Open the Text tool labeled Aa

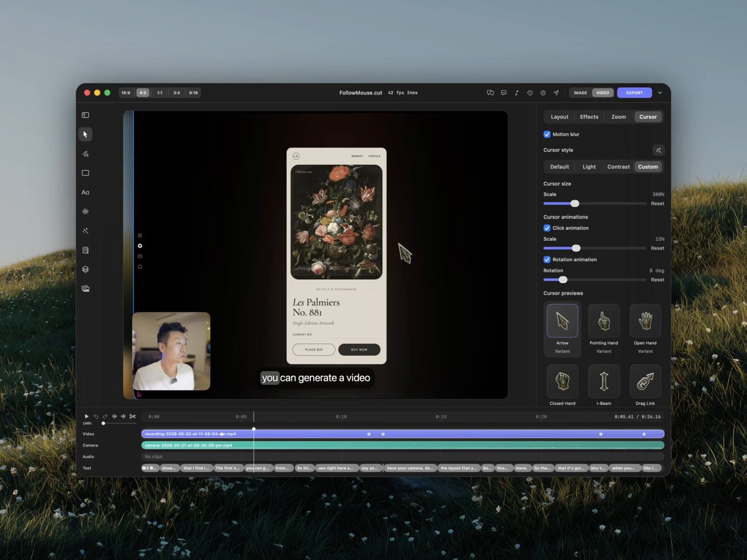point(85,192)
